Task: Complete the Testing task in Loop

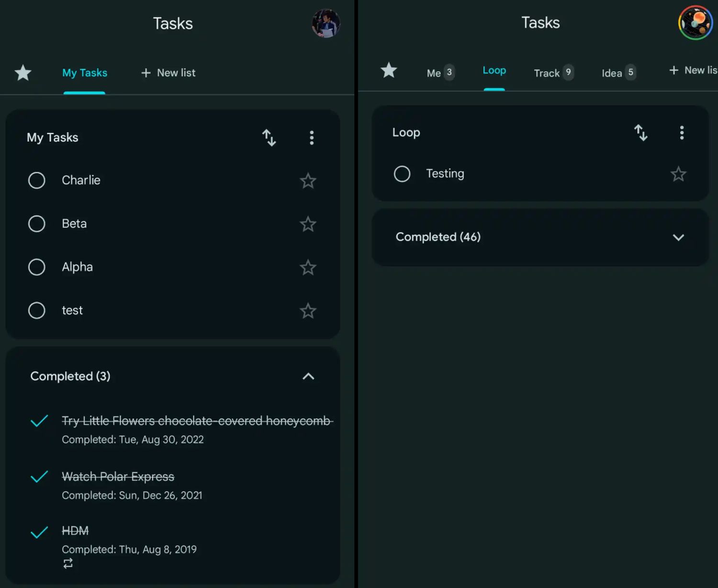Action: pyautogui.click(x=402, y=174)
